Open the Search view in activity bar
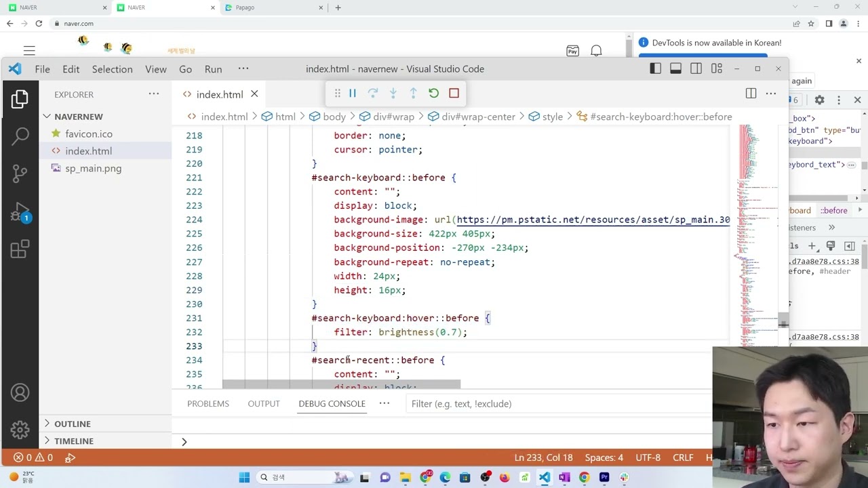The height and width of the screenshot is (488, 868). point(20,136)
